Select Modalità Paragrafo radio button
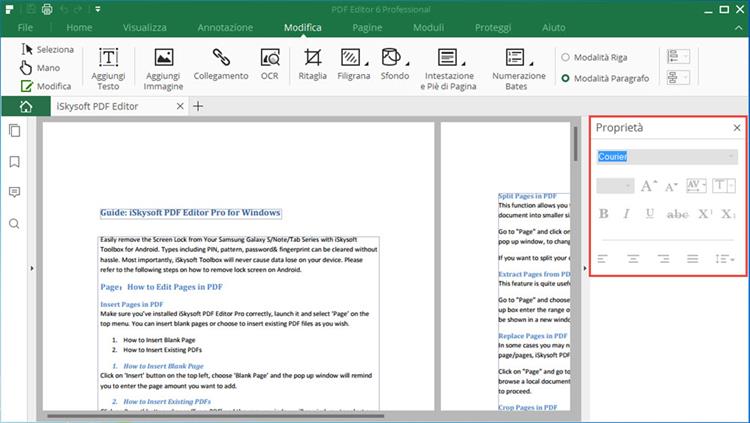This screenshot has height=423, width=750. pyautogui.click(x=565, y=78)
